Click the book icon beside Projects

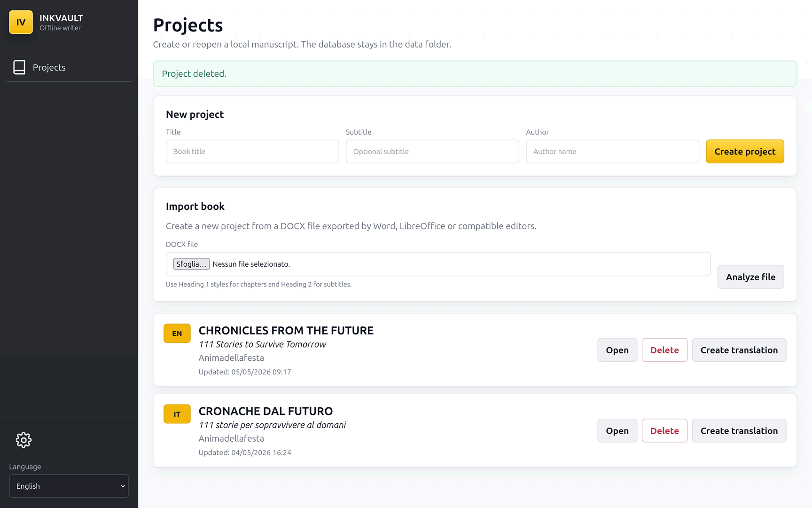pos(19,67)
